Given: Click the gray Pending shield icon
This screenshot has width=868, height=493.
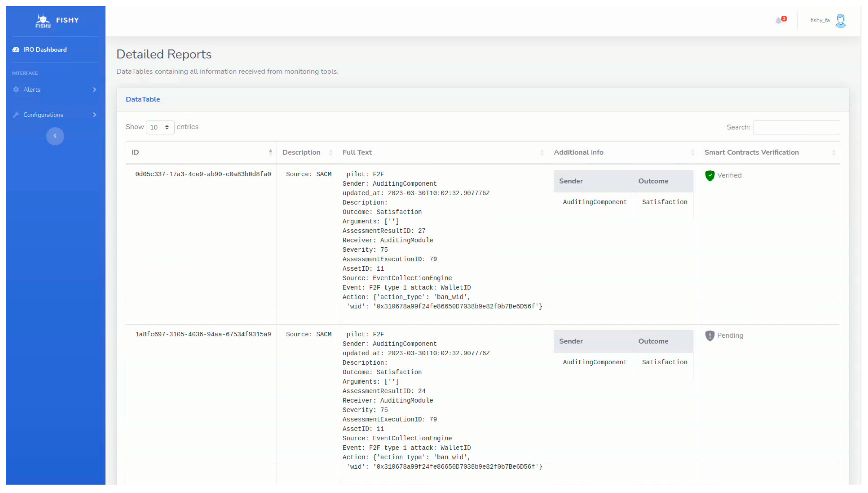Looking at the screenshot, I should tap(710, 336).
